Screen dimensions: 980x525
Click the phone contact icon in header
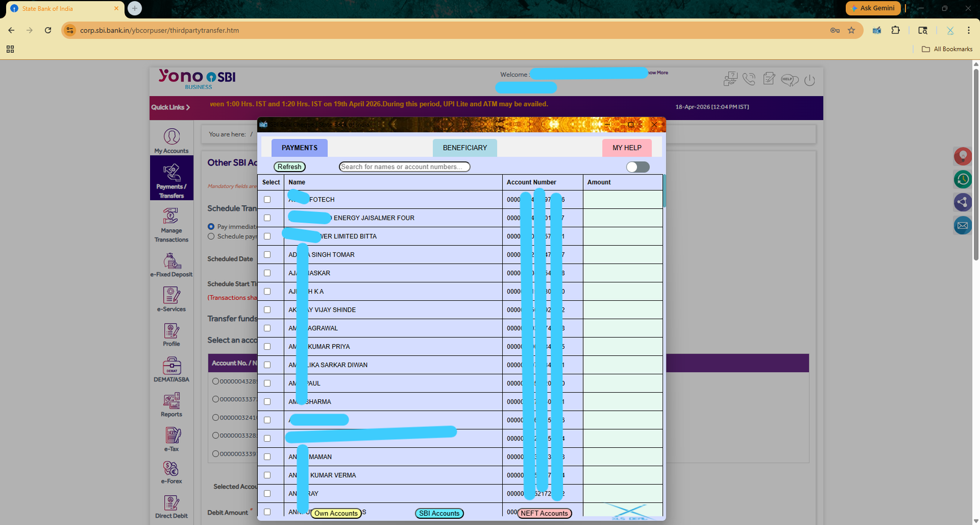click(x=749, y=79)
